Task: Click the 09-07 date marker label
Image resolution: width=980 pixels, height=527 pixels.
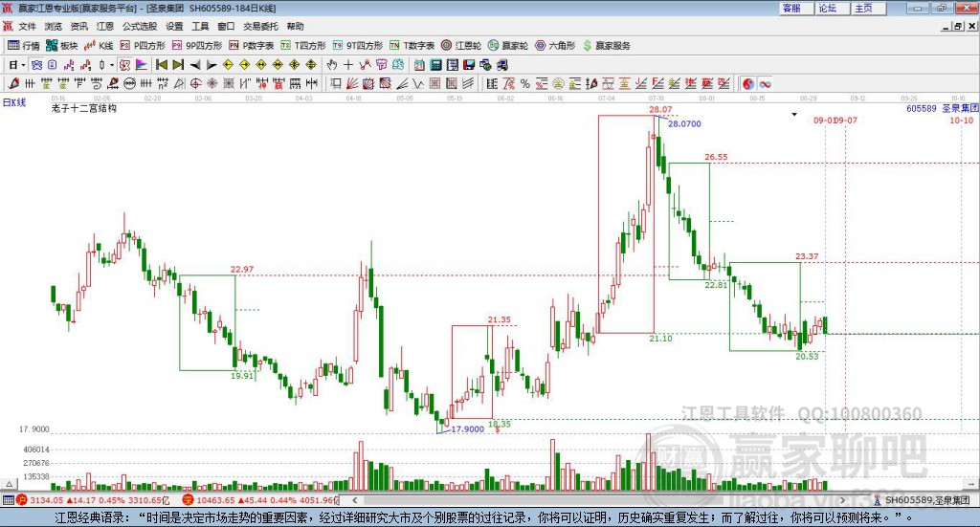Action: [x=846, y=120]
